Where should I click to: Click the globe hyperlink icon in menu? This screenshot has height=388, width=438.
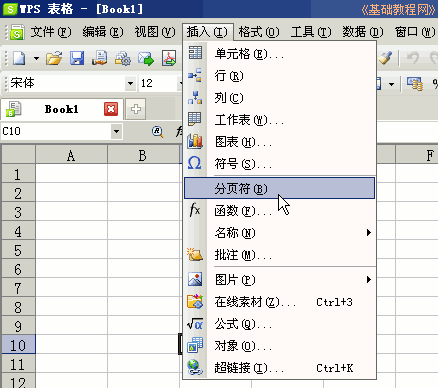coord(195,367)
